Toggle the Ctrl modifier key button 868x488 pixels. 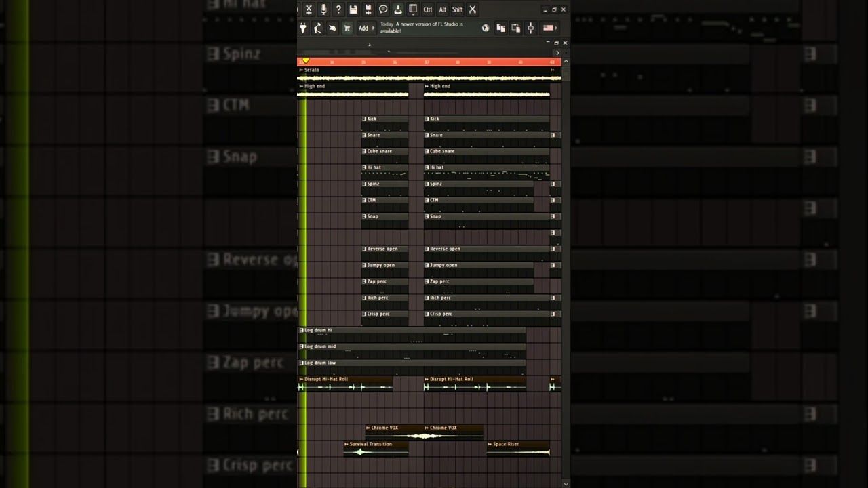(x=428, y=9)
